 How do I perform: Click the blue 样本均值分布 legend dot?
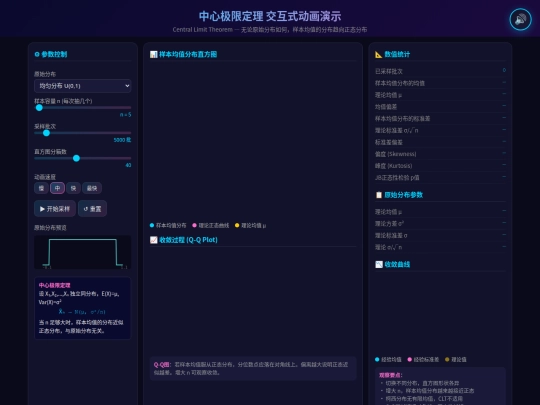(152, 225)
